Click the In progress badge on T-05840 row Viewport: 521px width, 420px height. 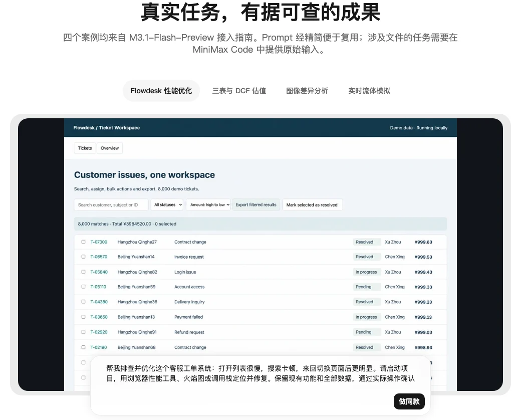(x=366, y=272)
